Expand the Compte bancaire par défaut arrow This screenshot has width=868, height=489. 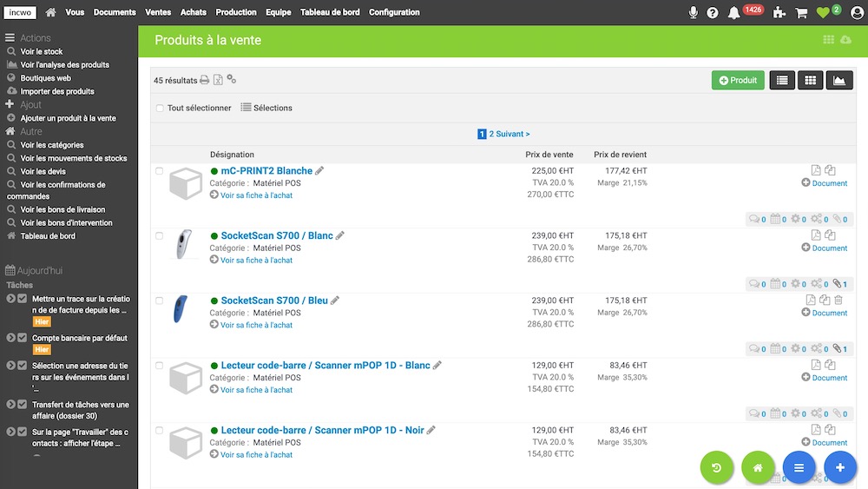[10, 337]
